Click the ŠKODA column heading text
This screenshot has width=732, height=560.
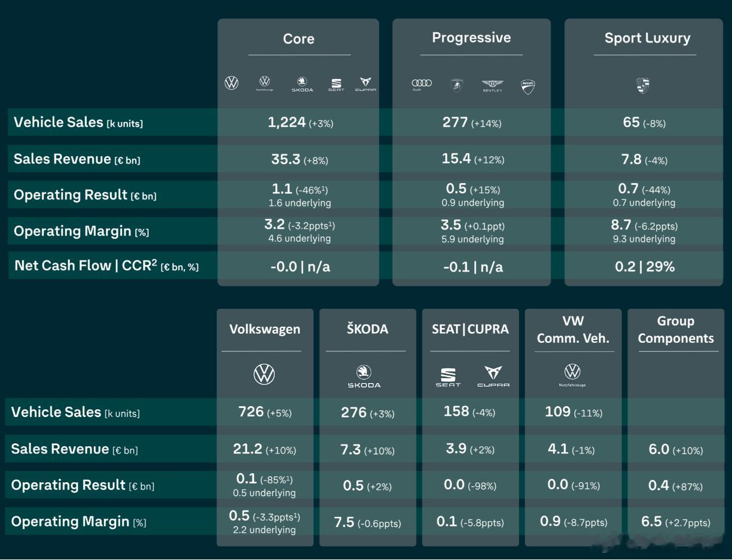coord(367,329)
